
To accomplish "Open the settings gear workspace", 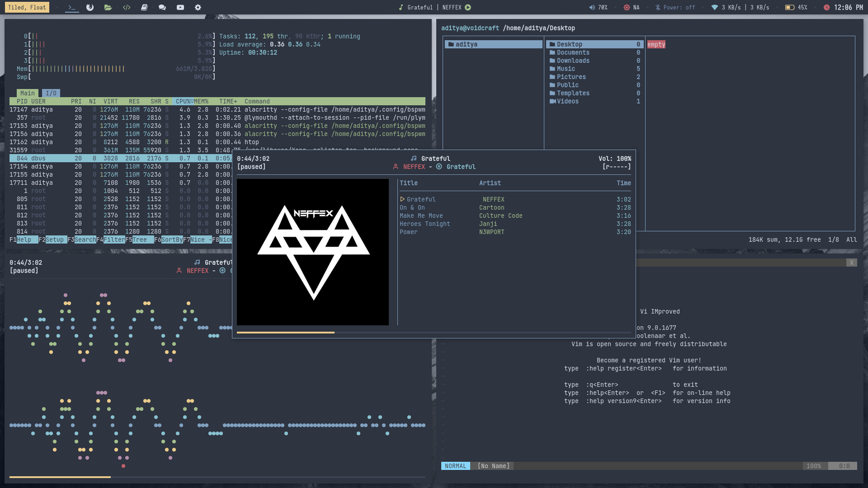I will [x=198, y=7].
